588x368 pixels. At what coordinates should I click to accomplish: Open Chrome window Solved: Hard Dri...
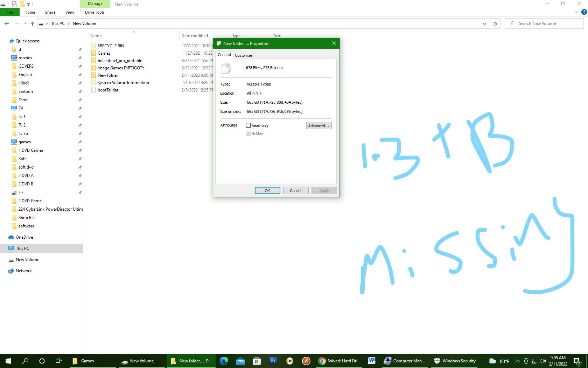tap(339, 361)
